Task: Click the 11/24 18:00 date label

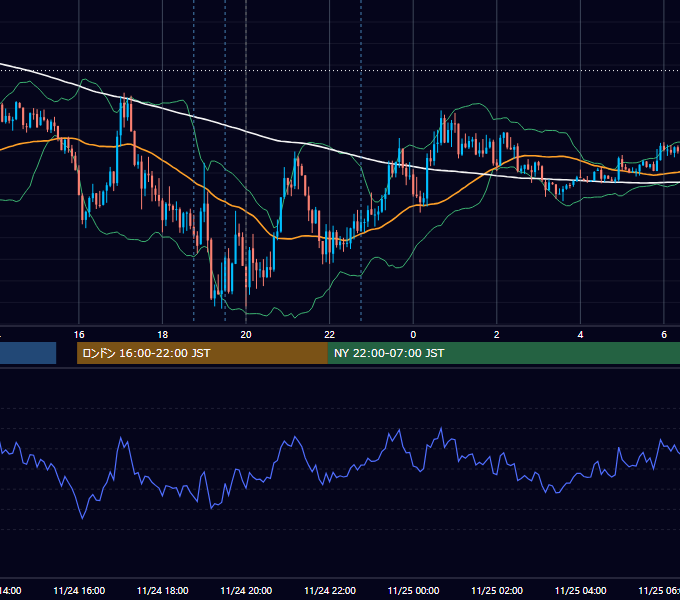Action: coord(163,591)
